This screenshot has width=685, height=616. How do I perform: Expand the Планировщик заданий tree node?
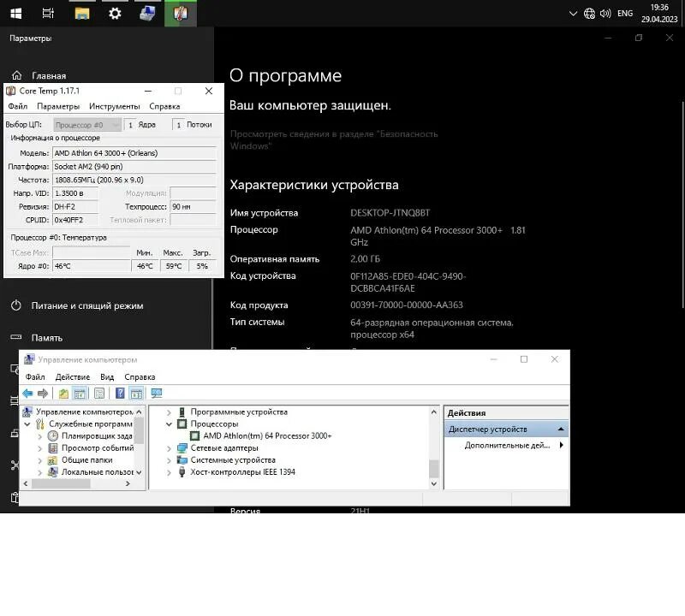(39, 436)
